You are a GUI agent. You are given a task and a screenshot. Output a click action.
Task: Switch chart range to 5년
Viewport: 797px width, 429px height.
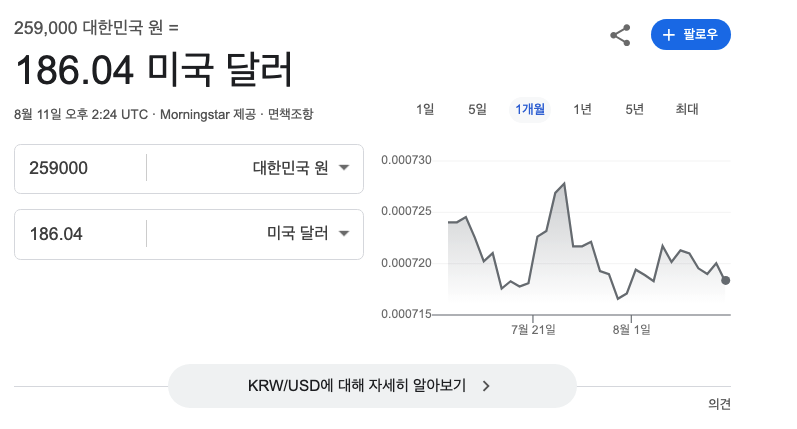tap(634, 109)
